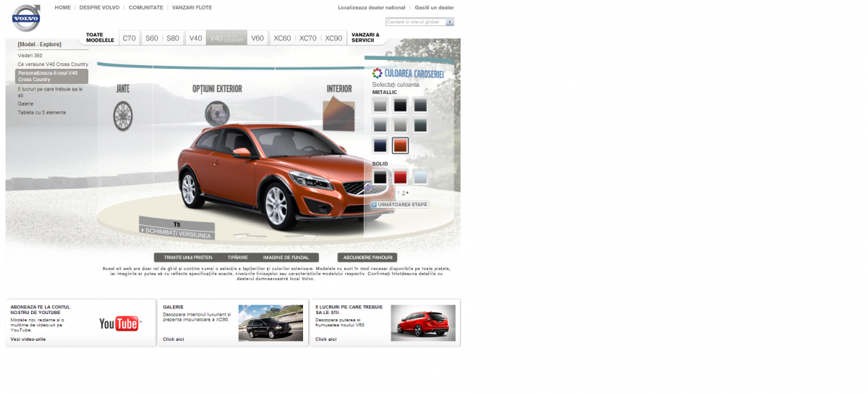Rotate the car with the right arrow
The height and width of the screenshot is (393, 868).
click(300, 234)
